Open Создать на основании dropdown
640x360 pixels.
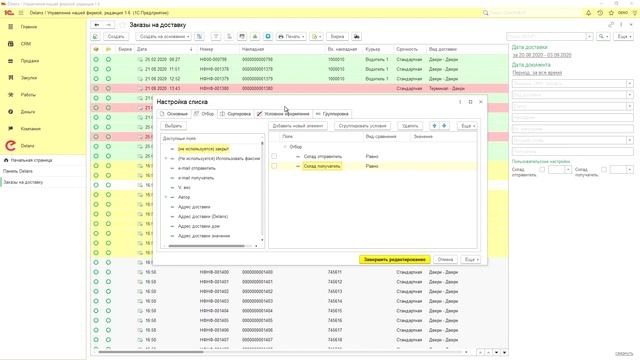[164, 37]
